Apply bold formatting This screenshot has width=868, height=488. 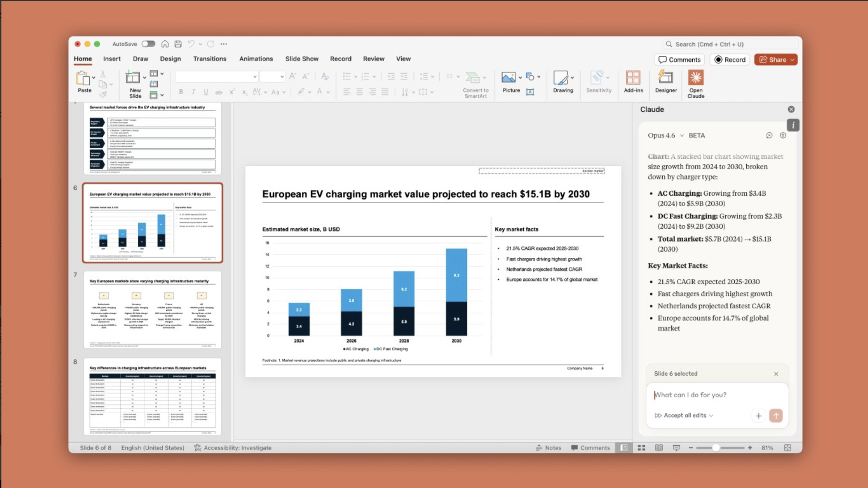[181, 91]
